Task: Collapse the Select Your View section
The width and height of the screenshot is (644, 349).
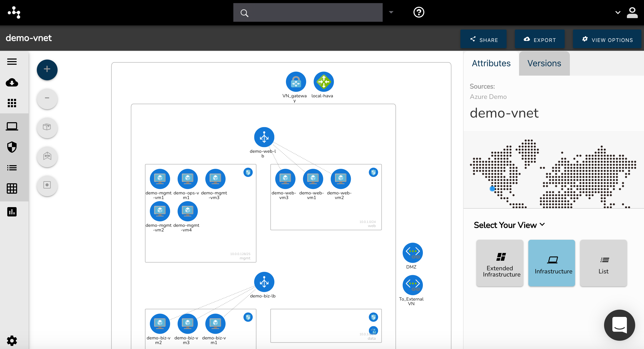Action: (509, 225)
